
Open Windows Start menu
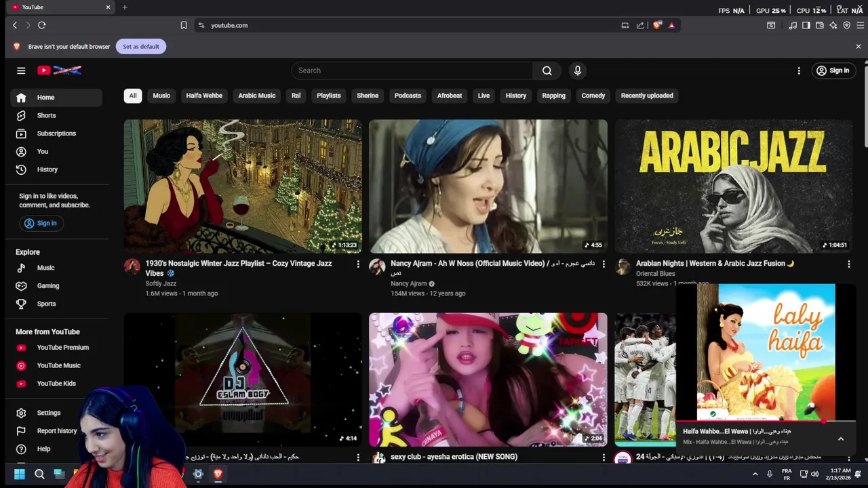pos(20,474)
